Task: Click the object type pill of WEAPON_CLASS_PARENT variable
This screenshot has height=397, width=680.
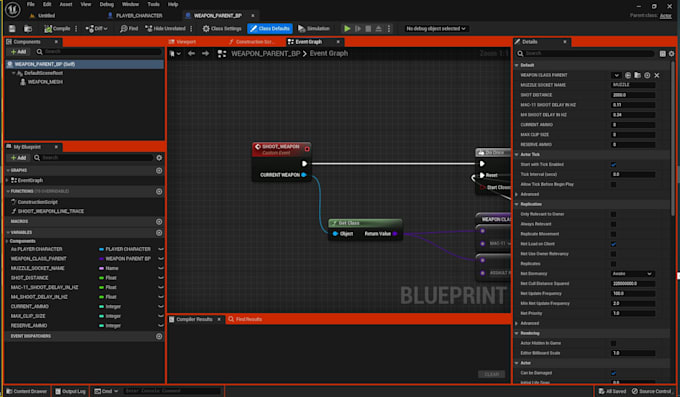Action: tap(101, 259)
